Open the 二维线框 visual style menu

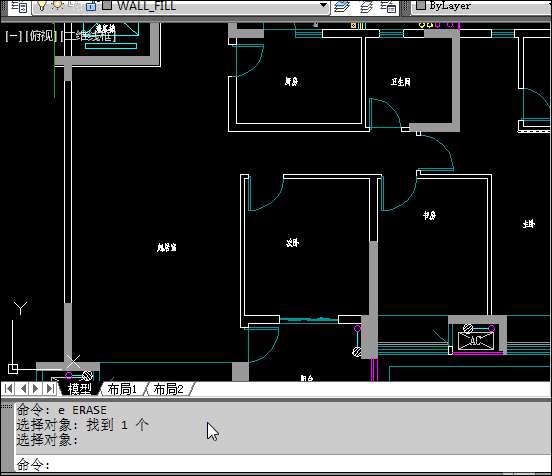coord(88,36)
